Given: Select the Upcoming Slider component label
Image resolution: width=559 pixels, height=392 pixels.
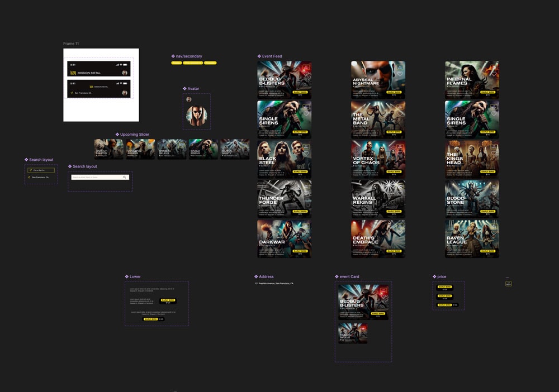Looking at the screenshot, I should [134, 135].
